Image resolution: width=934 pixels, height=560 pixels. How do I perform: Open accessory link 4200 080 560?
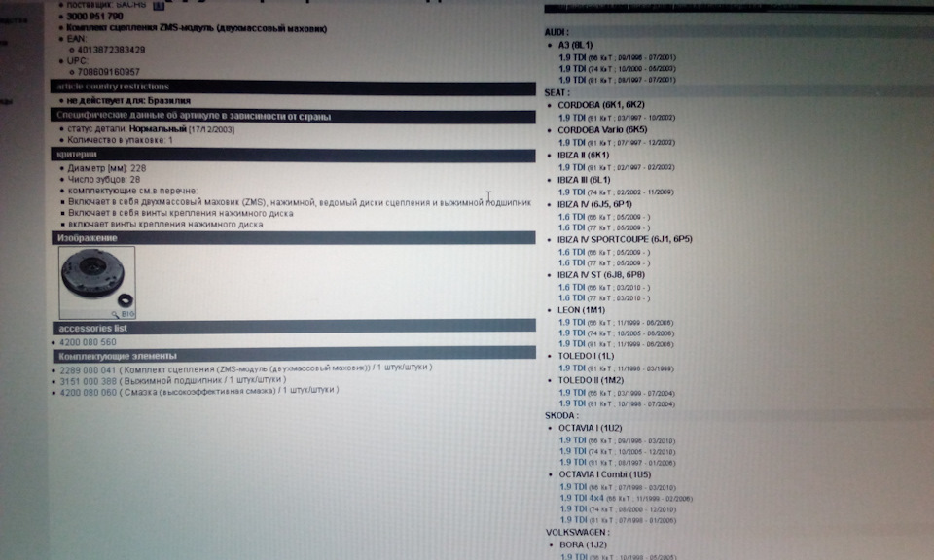pos(88,342)
